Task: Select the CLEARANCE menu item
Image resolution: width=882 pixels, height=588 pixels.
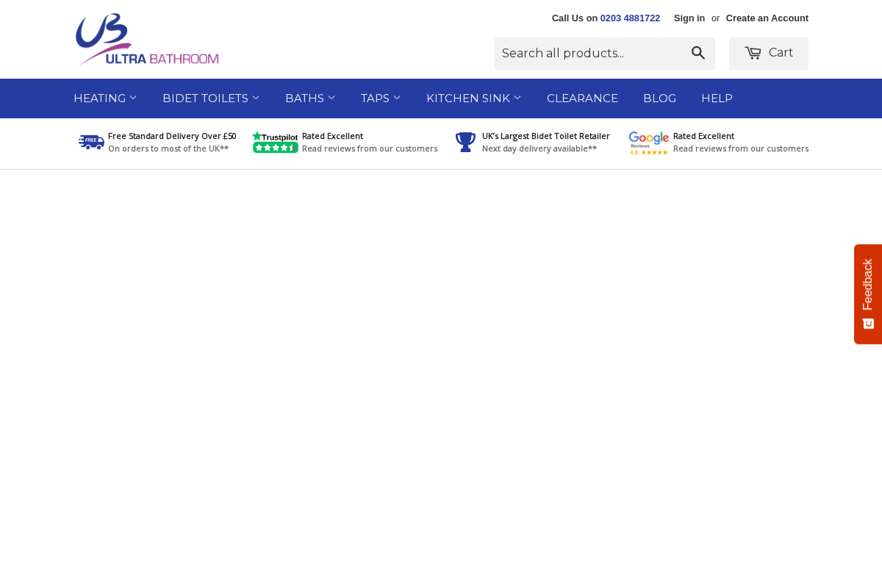Action: point(581,98)
